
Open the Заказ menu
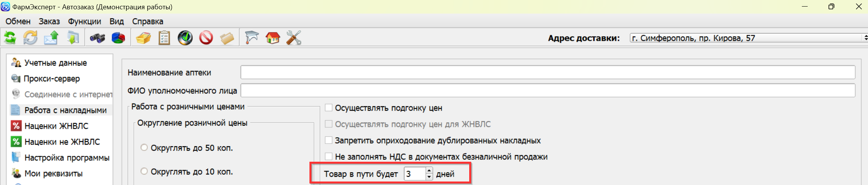tap(49, 21)
